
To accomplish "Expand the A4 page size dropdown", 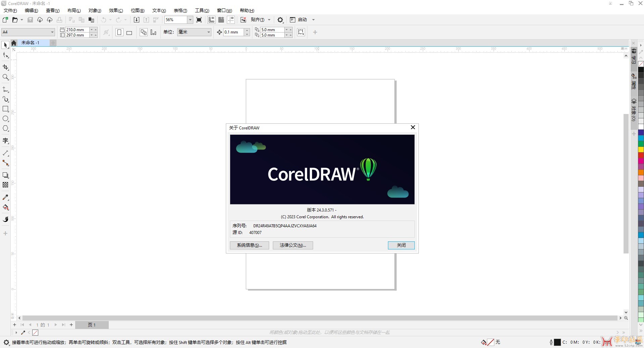I will click(52, 32).
